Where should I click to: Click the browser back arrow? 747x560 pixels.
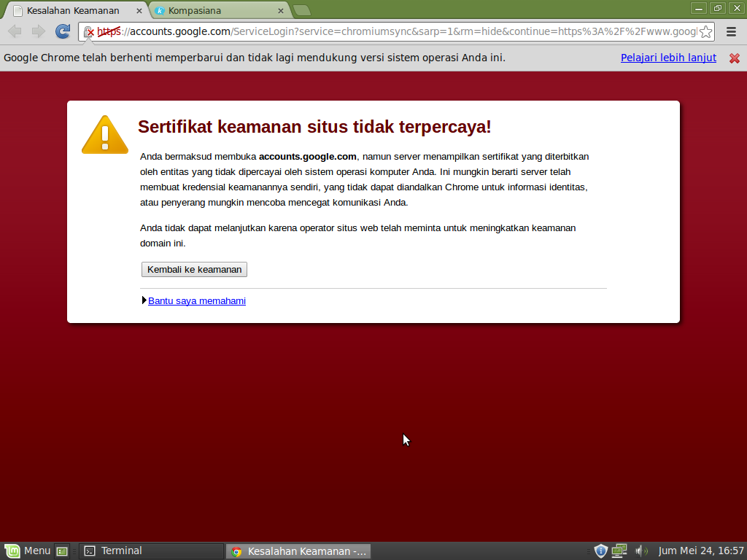[15, 31]
